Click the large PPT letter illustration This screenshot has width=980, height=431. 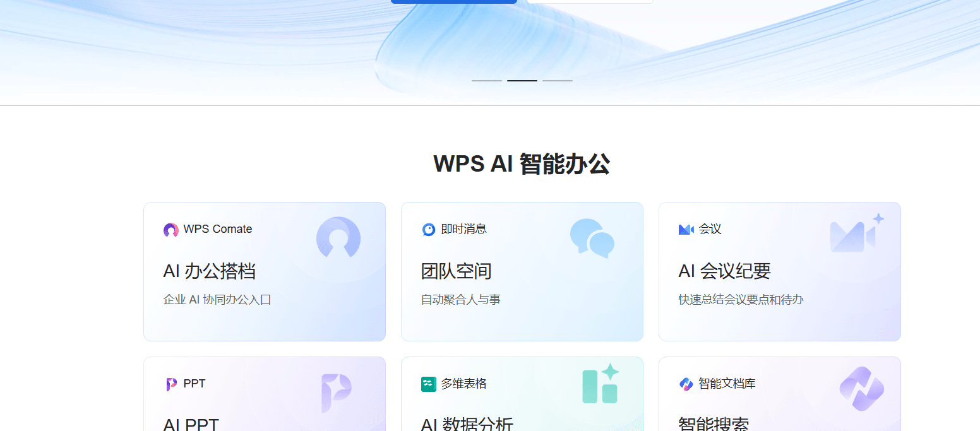pos(337,393)
